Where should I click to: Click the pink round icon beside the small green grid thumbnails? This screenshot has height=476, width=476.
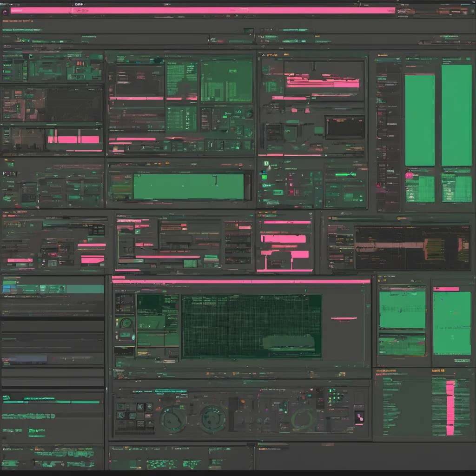[409, 175]
